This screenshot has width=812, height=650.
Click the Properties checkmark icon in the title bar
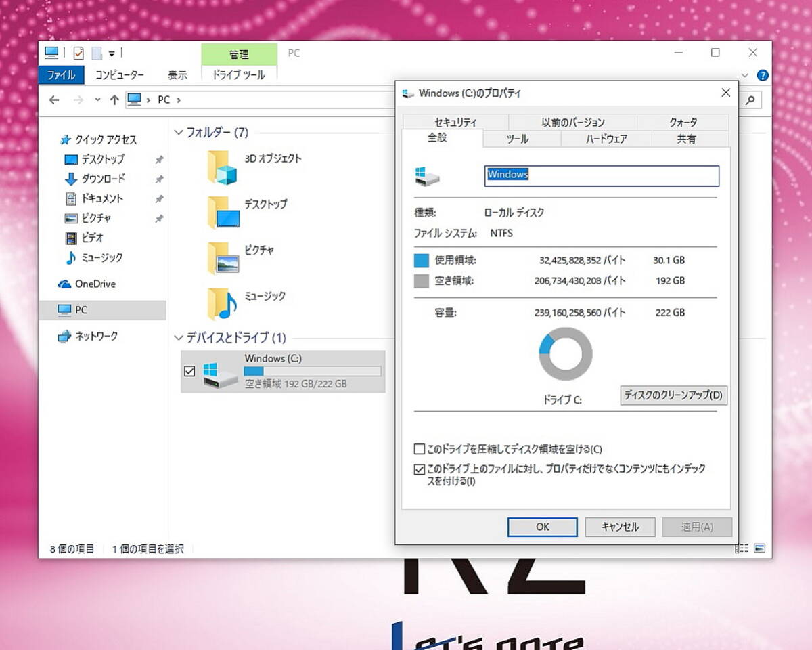78,53
